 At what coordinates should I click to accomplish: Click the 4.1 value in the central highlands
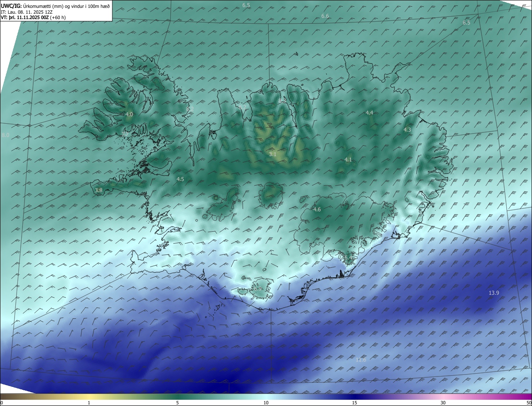click(x=348, y=160)
